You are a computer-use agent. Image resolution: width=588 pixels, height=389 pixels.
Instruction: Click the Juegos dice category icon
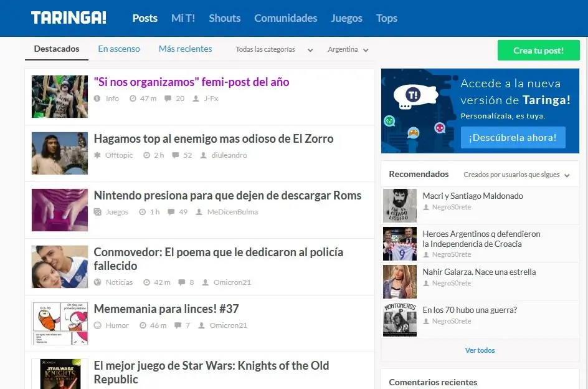point(98,212)
